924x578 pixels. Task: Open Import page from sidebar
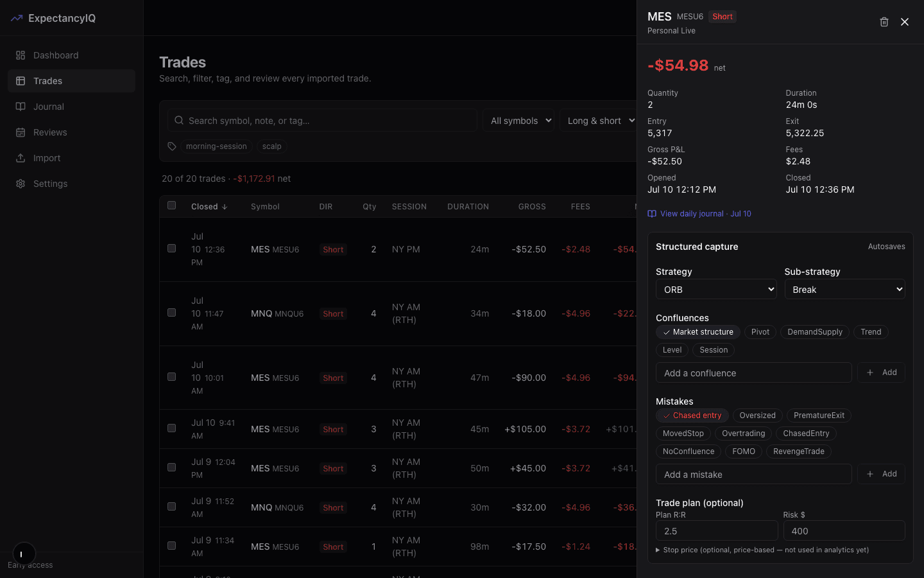point(71,158)
